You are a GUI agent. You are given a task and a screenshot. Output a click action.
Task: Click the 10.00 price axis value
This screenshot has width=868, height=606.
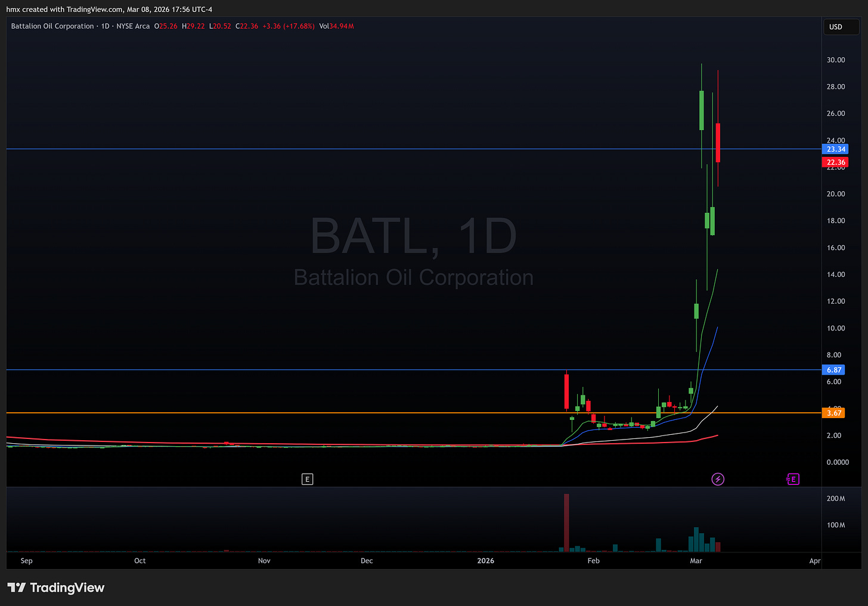(x=836, y=328)
